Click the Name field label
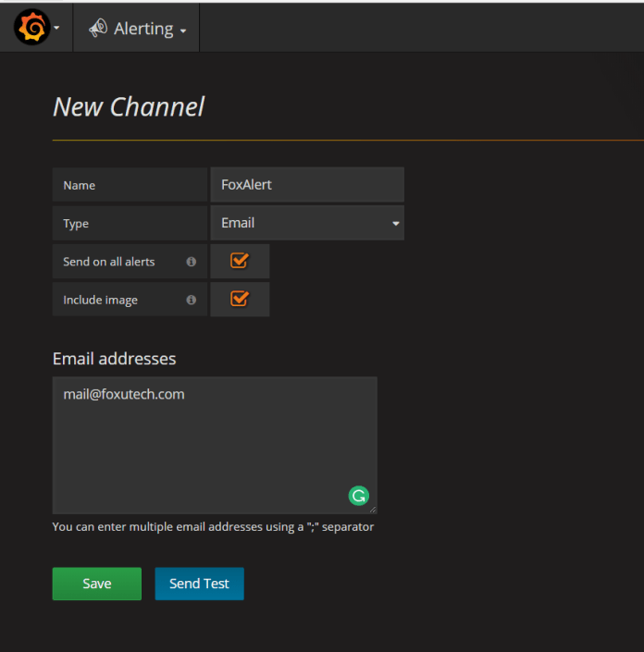The width and height of the screenshot is (644, 652). click(x=79, y=185)
